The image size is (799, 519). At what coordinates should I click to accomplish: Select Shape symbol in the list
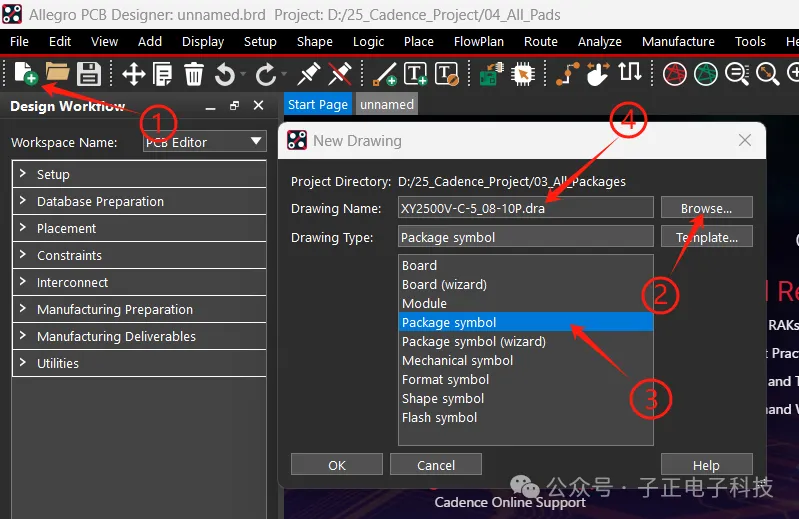[x=525, y=398]
